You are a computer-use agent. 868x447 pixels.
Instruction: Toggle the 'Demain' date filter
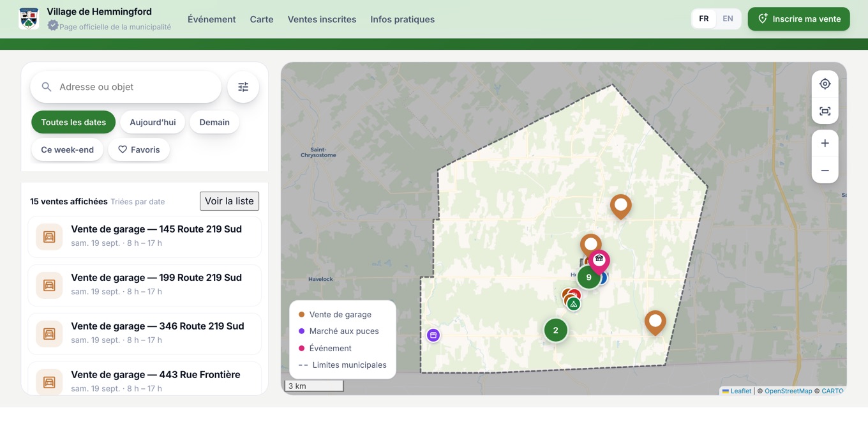click(x=214, y=122)
